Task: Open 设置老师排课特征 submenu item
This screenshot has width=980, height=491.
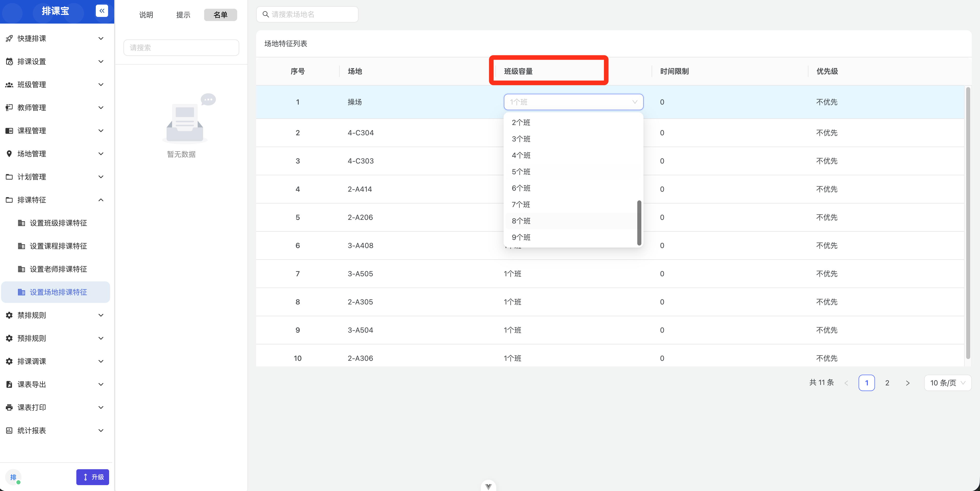Action: point(56,269)
